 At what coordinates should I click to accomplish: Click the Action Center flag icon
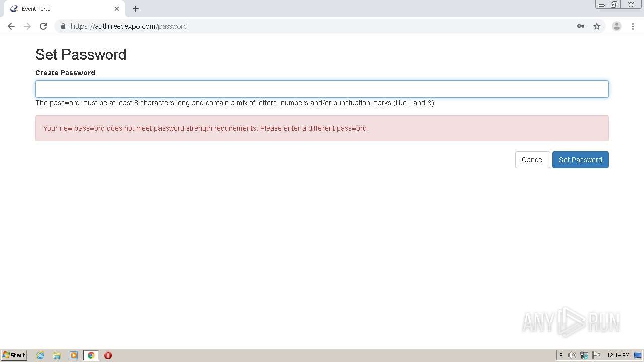point(596,355)
